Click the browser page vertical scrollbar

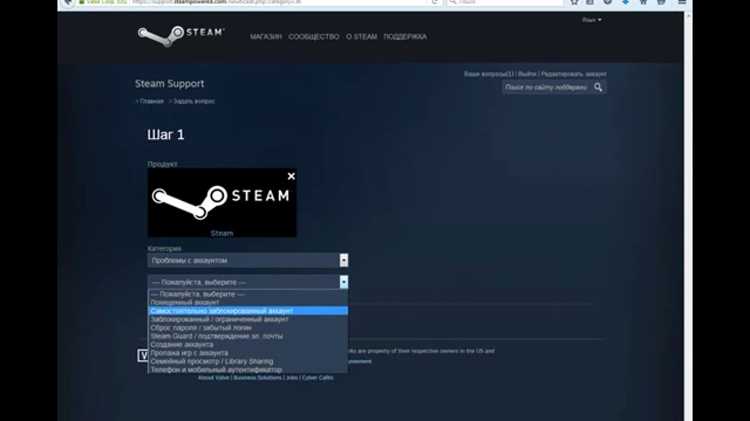coord(688,215)
